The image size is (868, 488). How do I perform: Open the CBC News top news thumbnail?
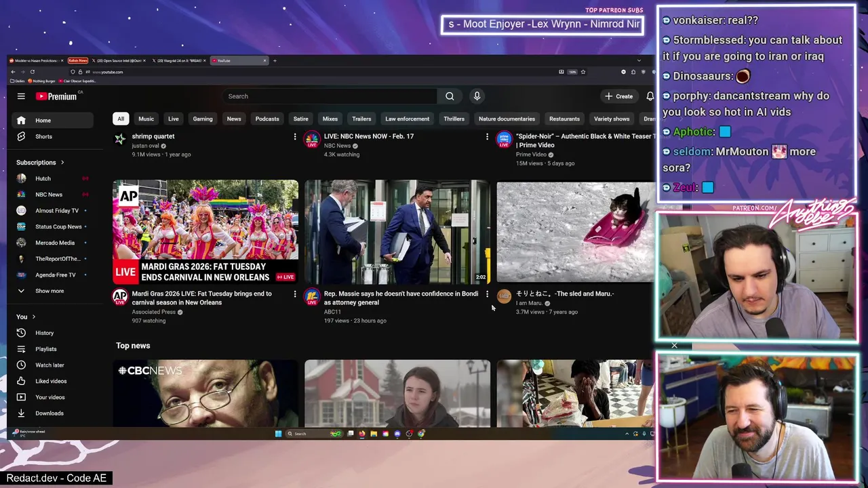click(205, 394)
